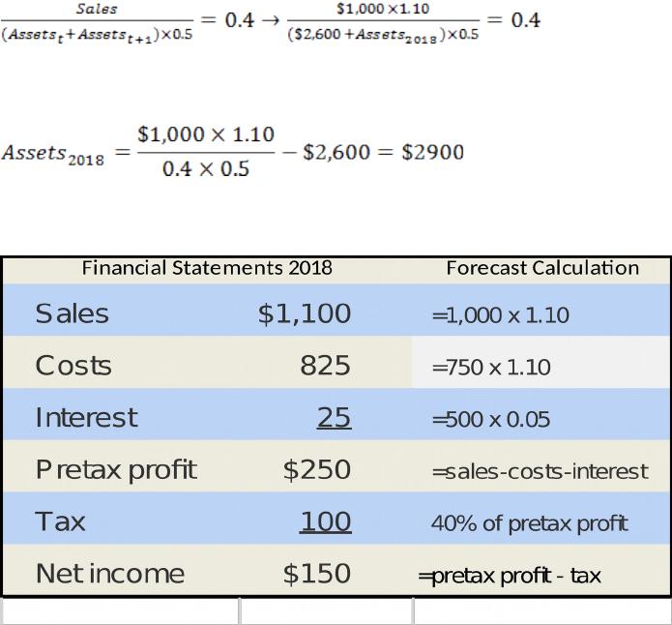Click the Forecast Calculation column header

(542, 268)
